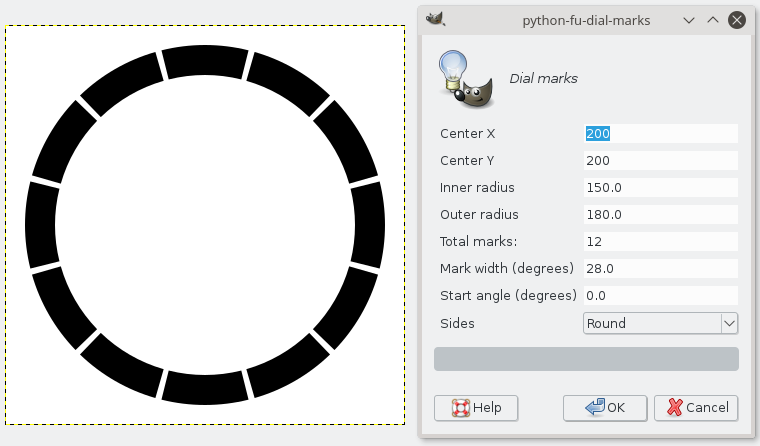
Task: Click the Help button
Action: click(476, 408)
